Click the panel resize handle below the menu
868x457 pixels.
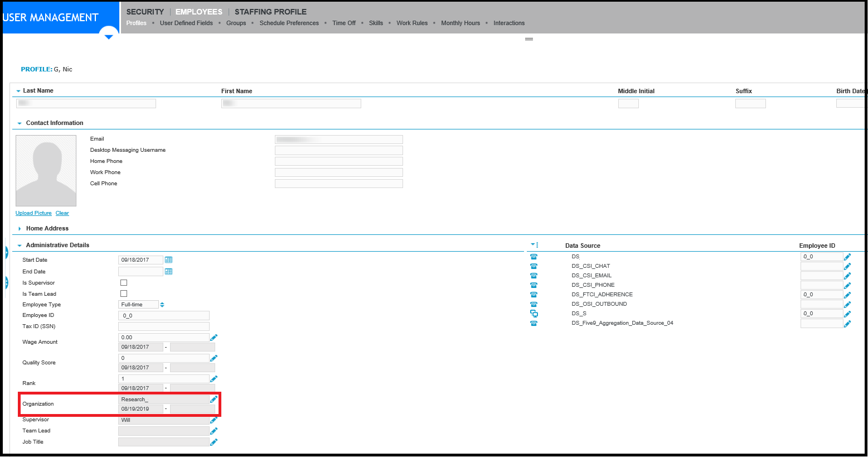click(x=529, y=39)
